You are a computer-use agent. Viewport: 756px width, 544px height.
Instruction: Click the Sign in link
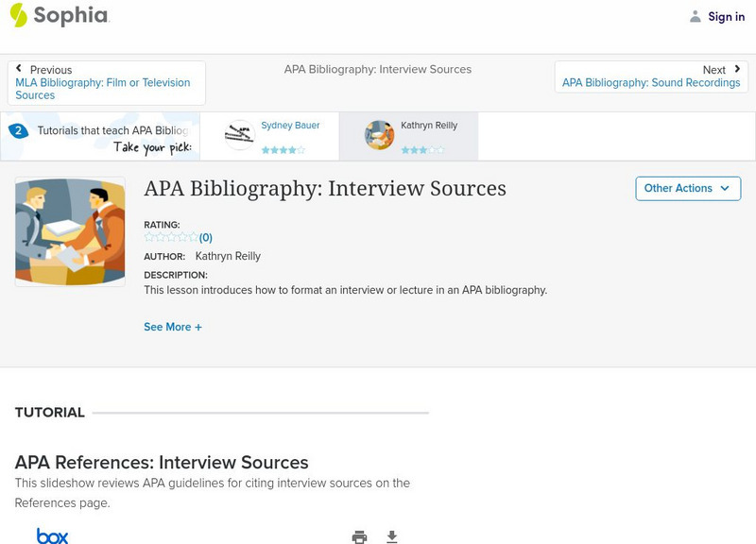coord(726,16)
